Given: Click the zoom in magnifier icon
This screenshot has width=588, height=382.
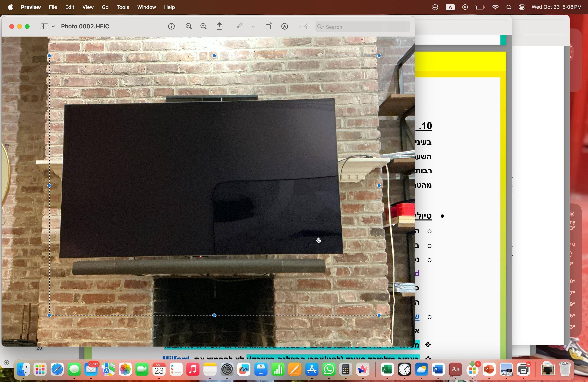Looking at the screenshot, I should [203, 26].
